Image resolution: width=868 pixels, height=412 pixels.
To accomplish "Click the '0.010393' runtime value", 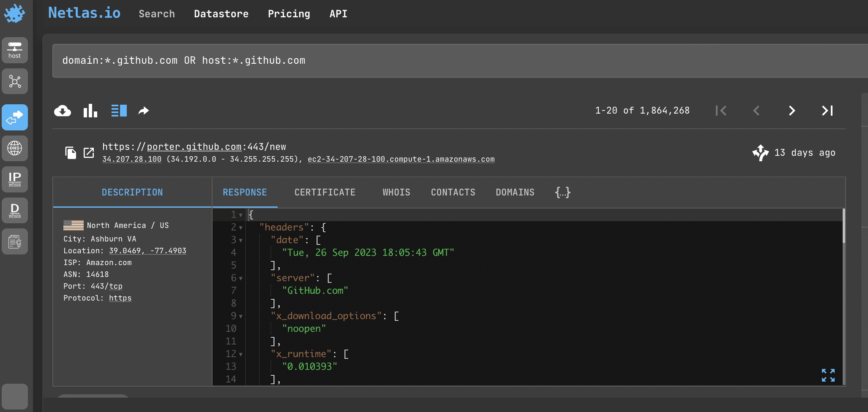I will (x=309, y=367).
